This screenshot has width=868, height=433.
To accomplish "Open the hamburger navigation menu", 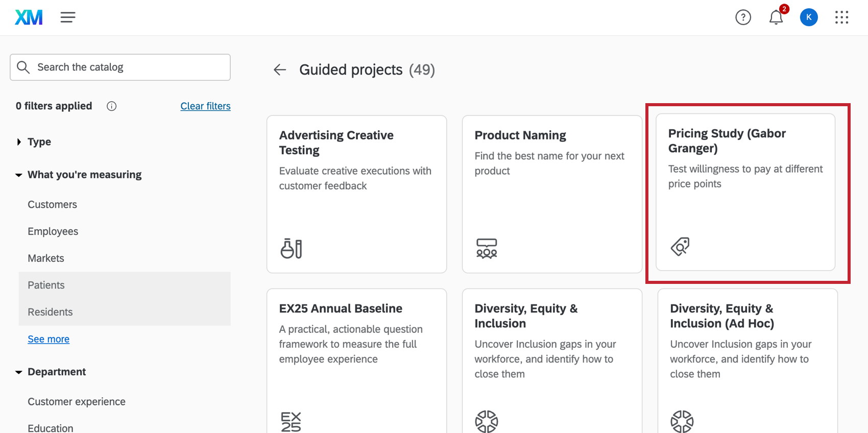I will 68,17.
